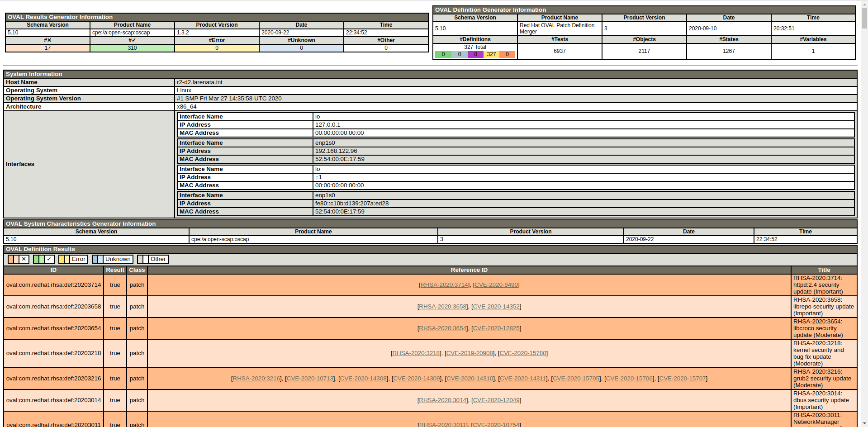Open the CVE-2020-9490 link
This screenshot has width=868, height=427.
click(496, 285)
